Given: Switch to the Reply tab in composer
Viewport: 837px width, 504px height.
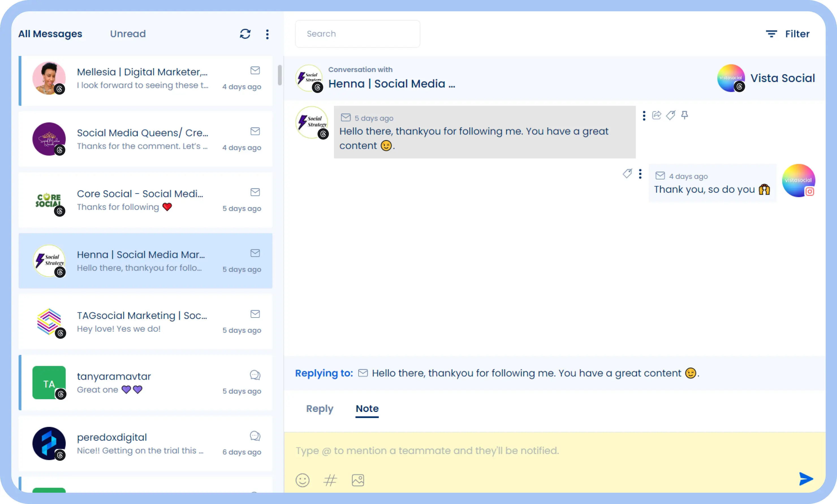Looking at the screenshot, I should 319,409.
